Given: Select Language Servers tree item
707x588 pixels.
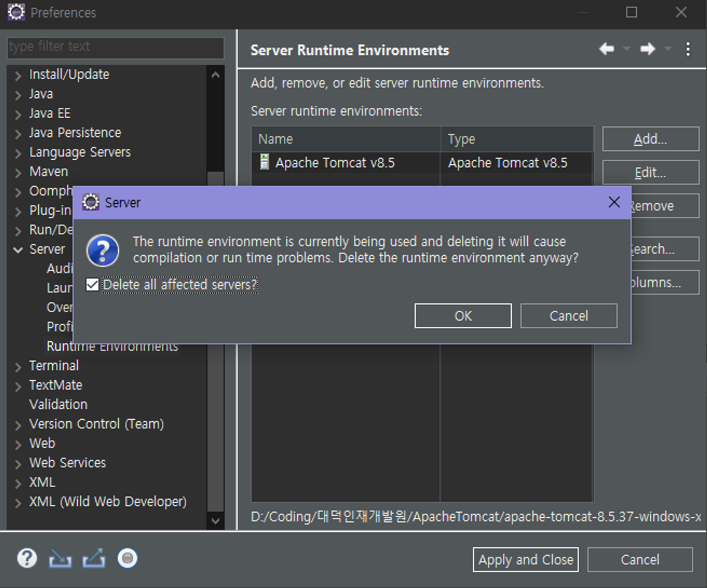Looking at the screenshot, I should click(x=80, y=152).
